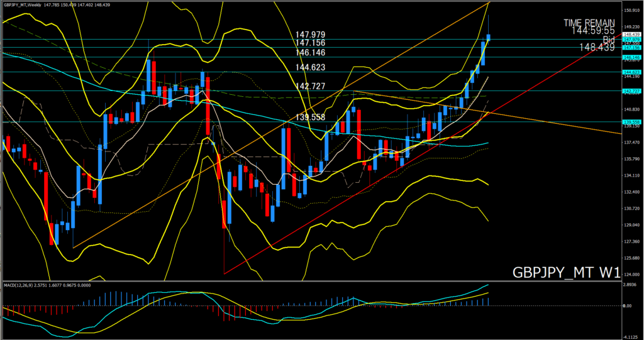
Task: Click the white 148.439 price tag on axis
Action: 631,35
